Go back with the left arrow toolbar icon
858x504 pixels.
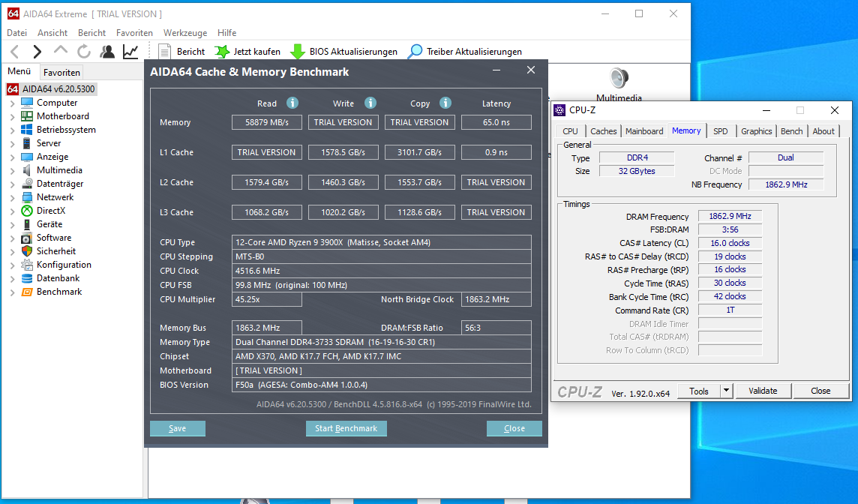(x=15, y=52)
